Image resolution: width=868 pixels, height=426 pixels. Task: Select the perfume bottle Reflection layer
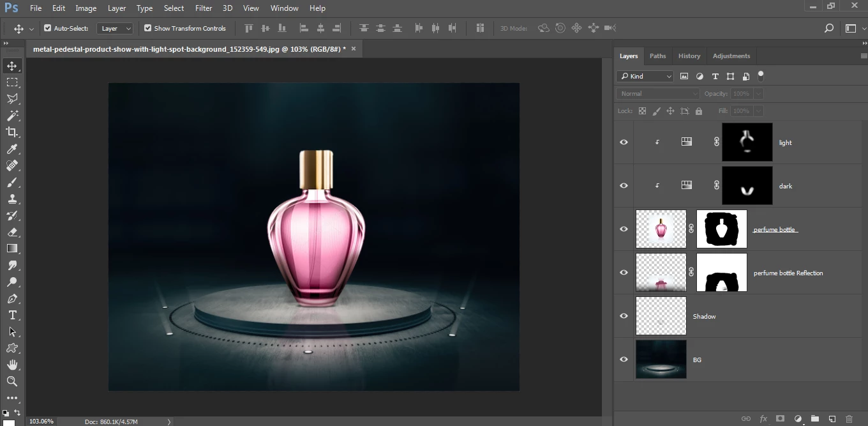point(788,273)
